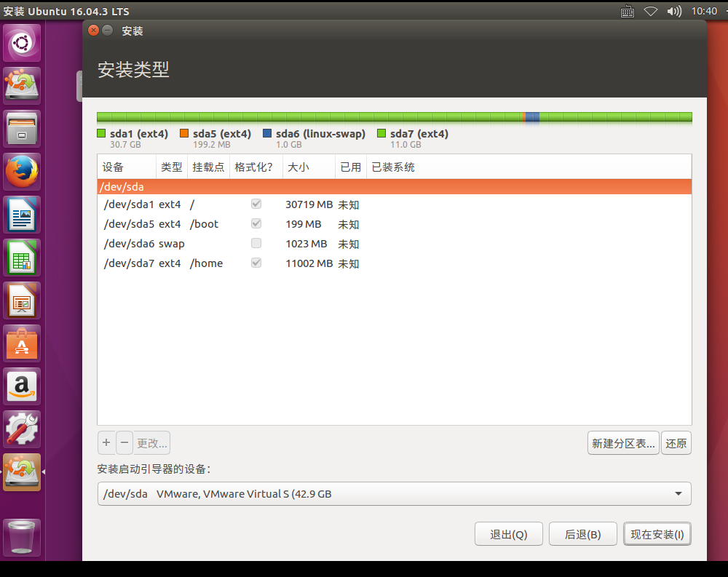Open System Settings wrench icon

coord(22,429)
